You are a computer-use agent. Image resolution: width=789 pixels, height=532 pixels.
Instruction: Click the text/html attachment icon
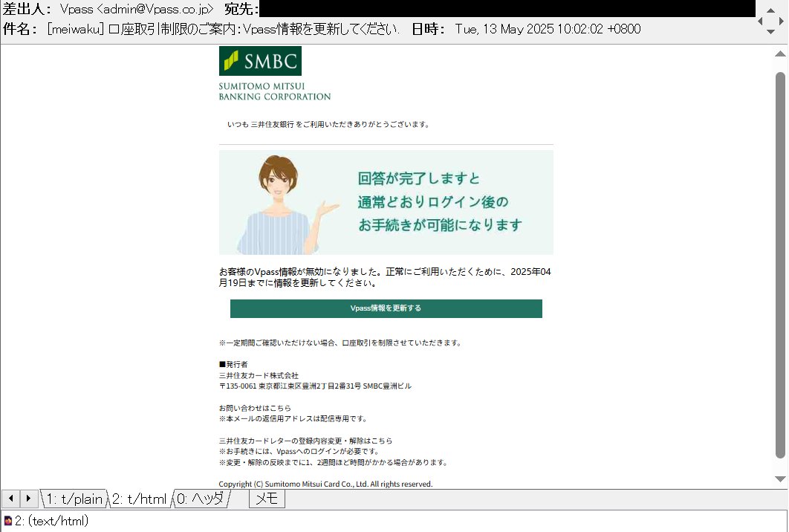point(7,521)
